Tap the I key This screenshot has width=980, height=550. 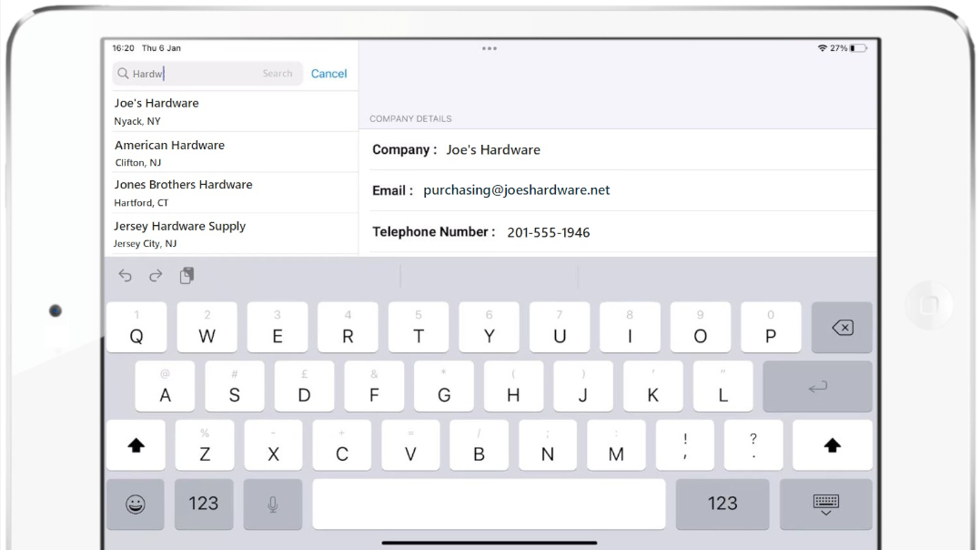click(x=630, y=327)
